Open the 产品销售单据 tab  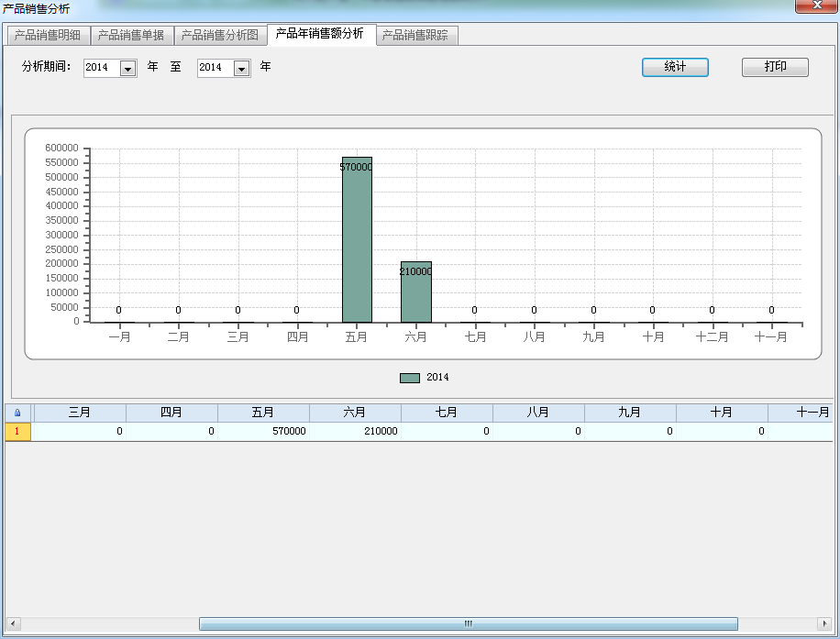131,36
